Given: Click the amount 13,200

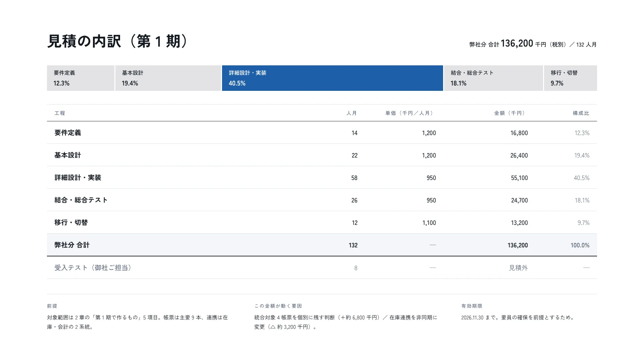Looking at the screenshot, I should tap(520, 223).
